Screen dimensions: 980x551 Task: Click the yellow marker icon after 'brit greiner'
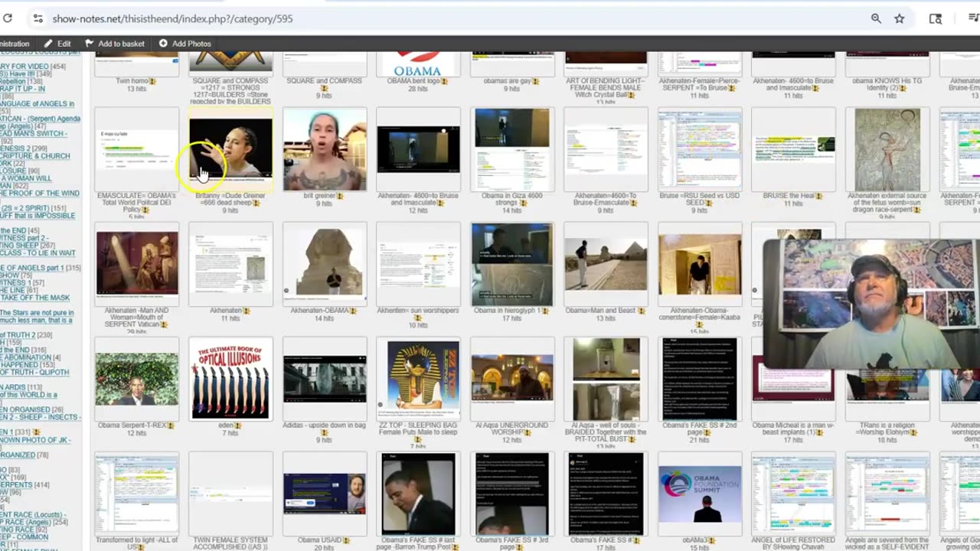pyautogui.click(x=340, y=196)
